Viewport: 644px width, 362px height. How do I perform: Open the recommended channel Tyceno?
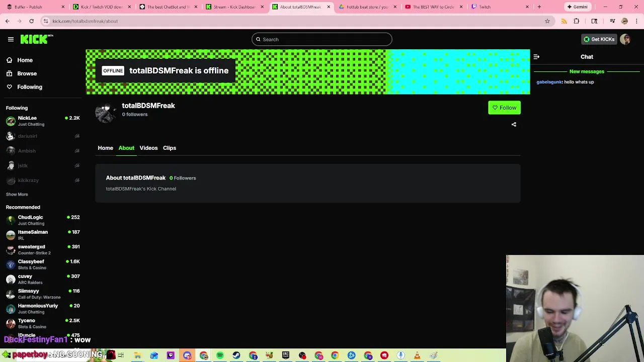pyautogui.click(x=43, y=323)
